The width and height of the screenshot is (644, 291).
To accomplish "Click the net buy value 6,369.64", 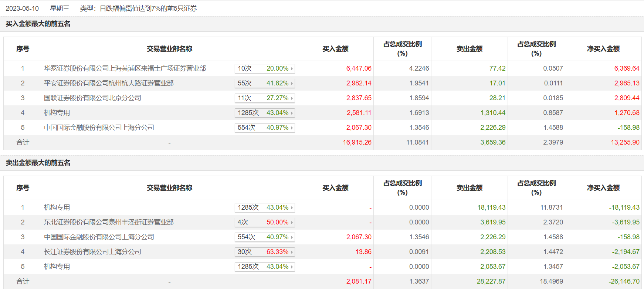I will tap(627, 68).
